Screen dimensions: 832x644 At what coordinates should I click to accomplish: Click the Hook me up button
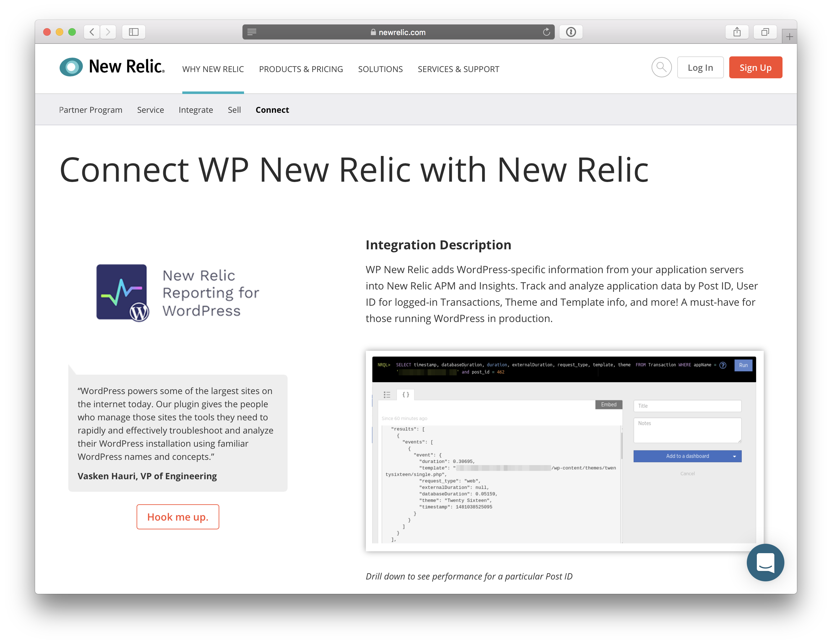(178, 517)
